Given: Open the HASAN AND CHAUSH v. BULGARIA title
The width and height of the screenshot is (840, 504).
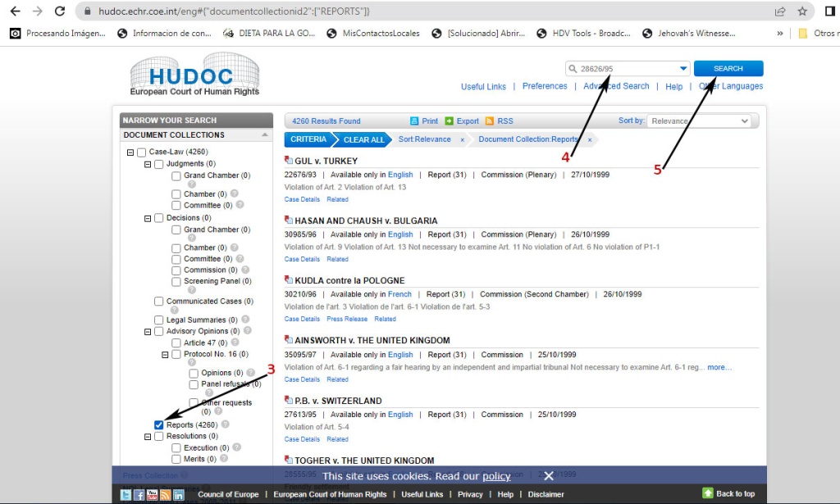Looking at the screenshot, I should [366, 220].
